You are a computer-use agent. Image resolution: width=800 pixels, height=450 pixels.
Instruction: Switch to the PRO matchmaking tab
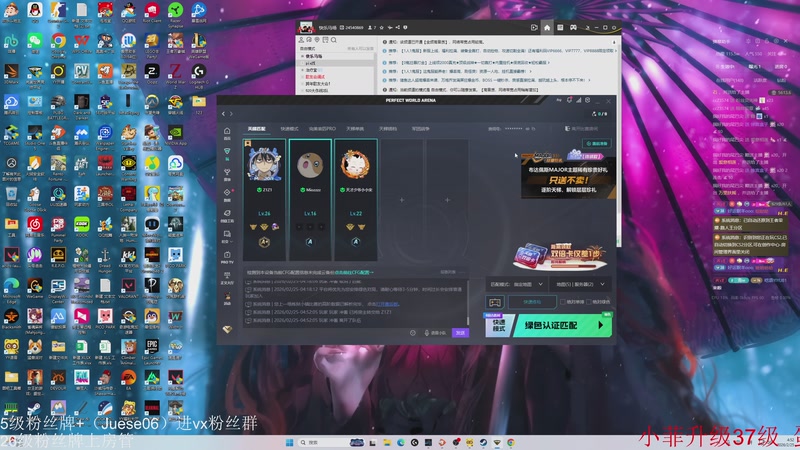click(x=322, y=129)
